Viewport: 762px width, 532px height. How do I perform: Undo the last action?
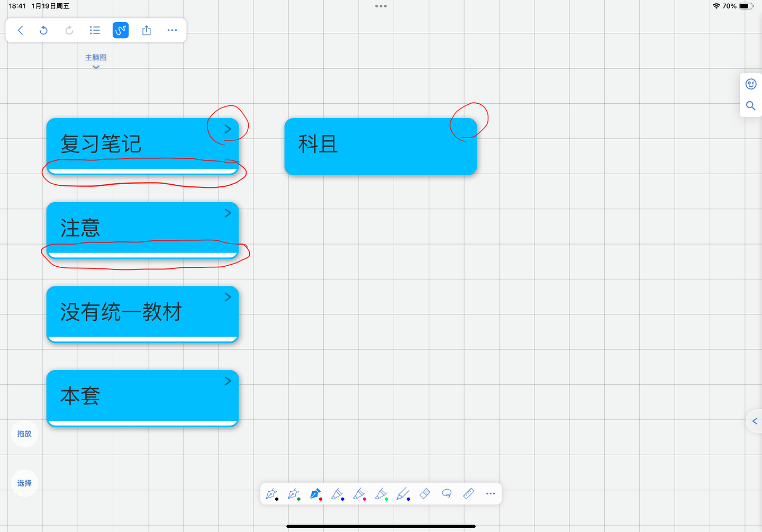click(x=44, y=30)
